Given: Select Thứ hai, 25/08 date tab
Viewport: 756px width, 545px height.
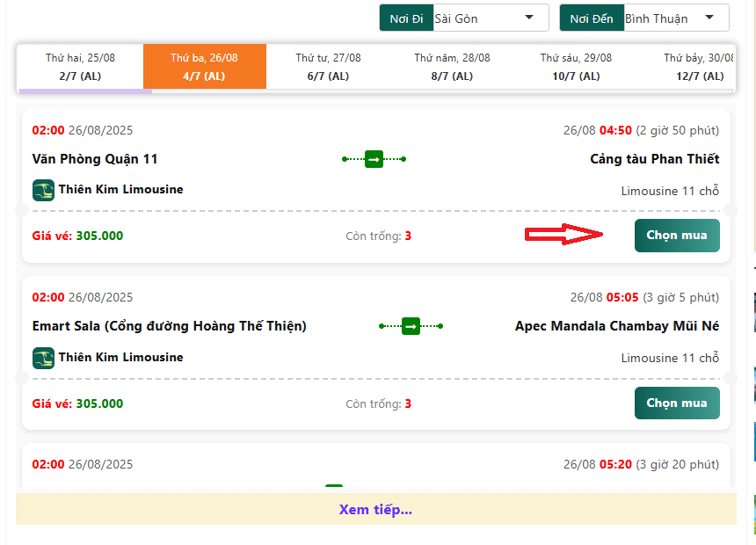Looking at the screenshot, I should 80,67.
